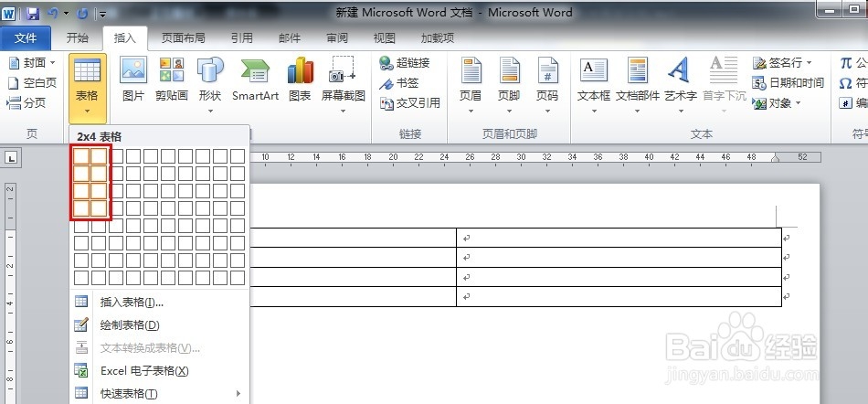Open the 快速表格(T) quick tables submenu

click(159, 393)
